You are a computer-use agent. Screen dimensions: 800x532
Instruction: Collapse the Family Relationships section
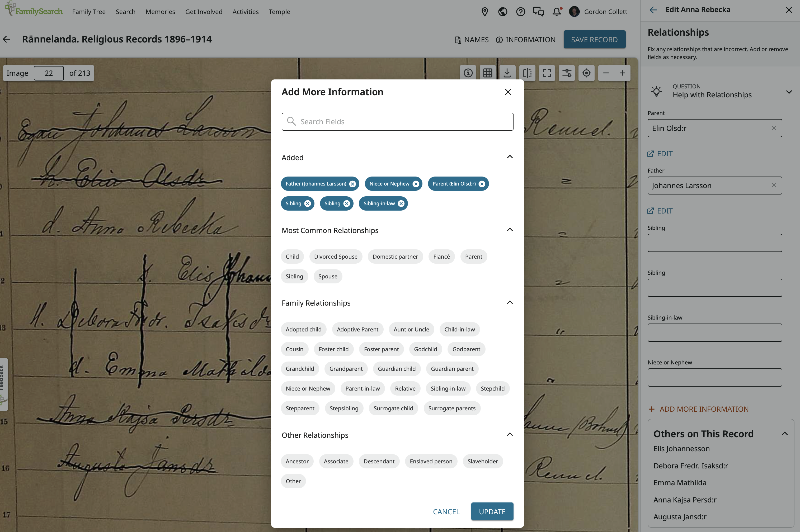[510, 302]
